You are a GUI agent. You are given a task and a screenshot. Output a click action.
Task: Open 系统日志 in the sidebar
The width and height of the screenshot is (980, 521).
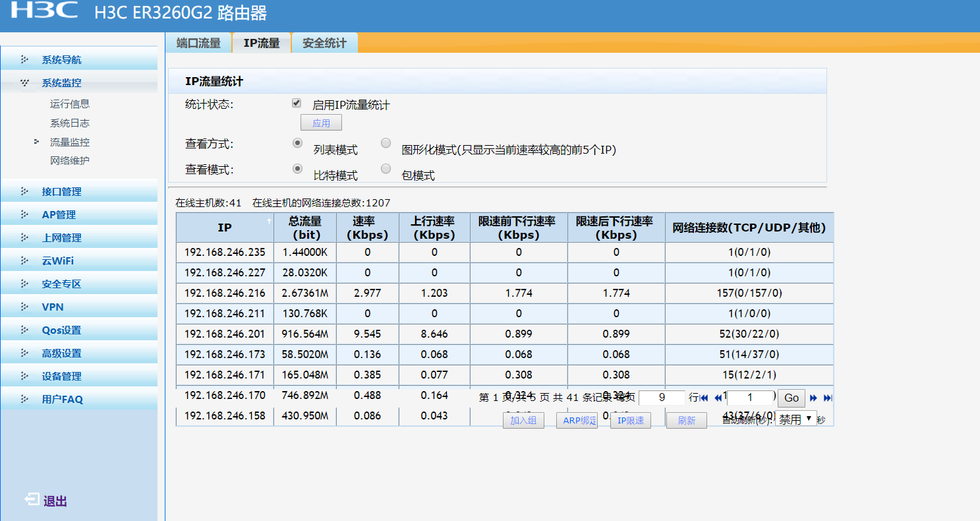[70, 123]
